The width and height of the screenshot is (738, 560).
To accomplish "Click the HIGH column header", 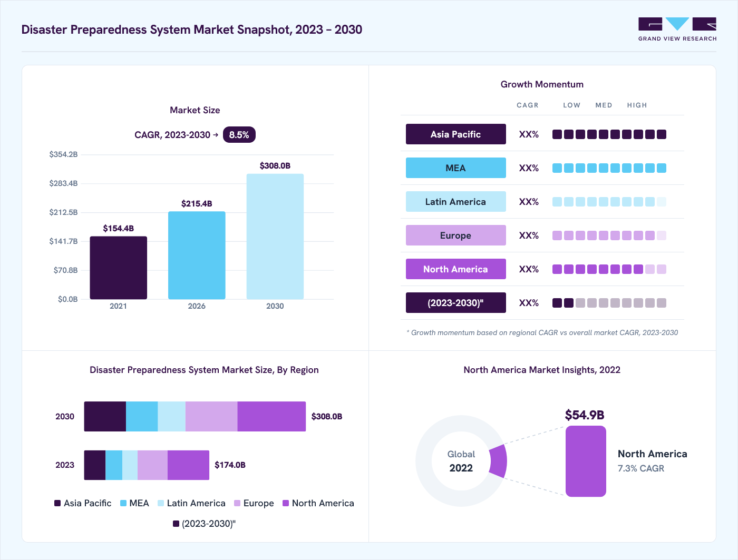I will pyautogui.click(x=637, y=105).
